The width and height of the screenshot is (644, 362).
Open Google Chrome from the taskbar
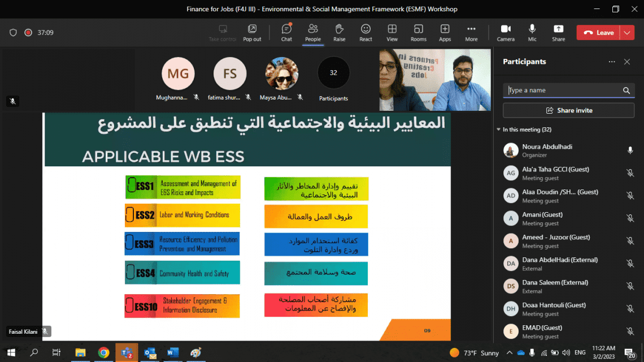tap(103, 353)
